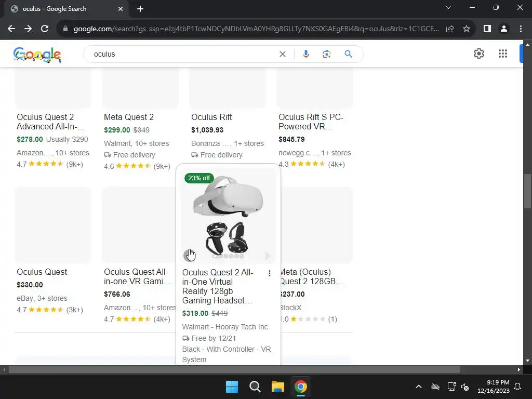Show next image in product carousel
The image size is (532, 399).
tap(267, 256)
